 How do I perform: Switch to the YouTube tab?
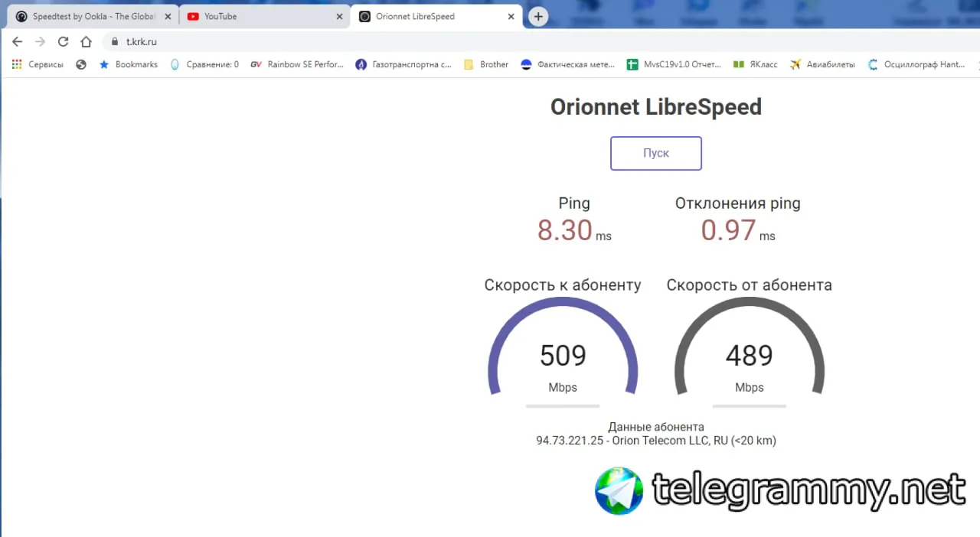tap(265, 16)
